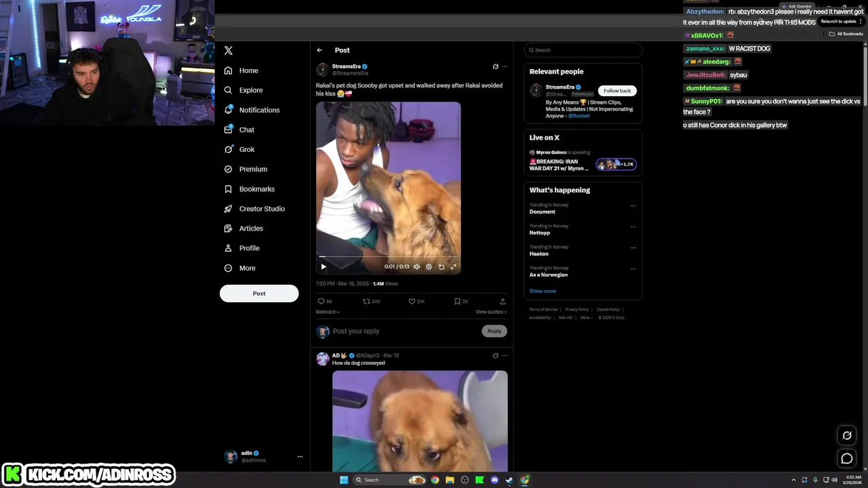Screen dimensions: 868x488
Task: Open the crosseyed dog image in reply
Action: click(420, 420)
